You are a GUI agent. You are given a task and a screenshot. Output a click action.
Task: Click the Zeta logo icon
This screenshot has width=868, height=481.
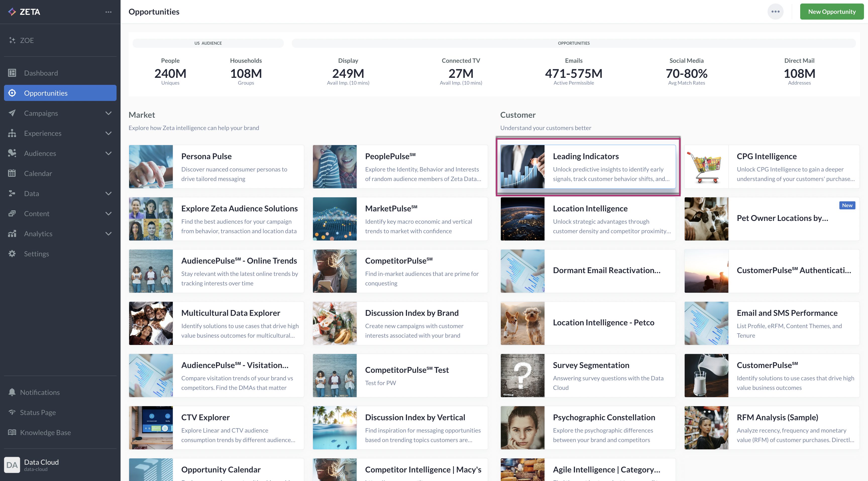[12, 12]
